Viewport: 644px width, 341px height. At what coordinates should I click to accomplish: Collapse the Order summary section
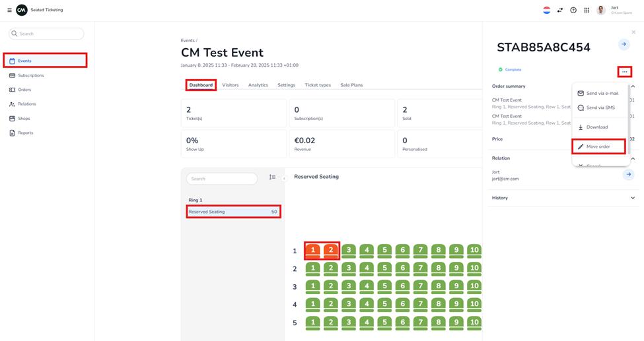633,86
